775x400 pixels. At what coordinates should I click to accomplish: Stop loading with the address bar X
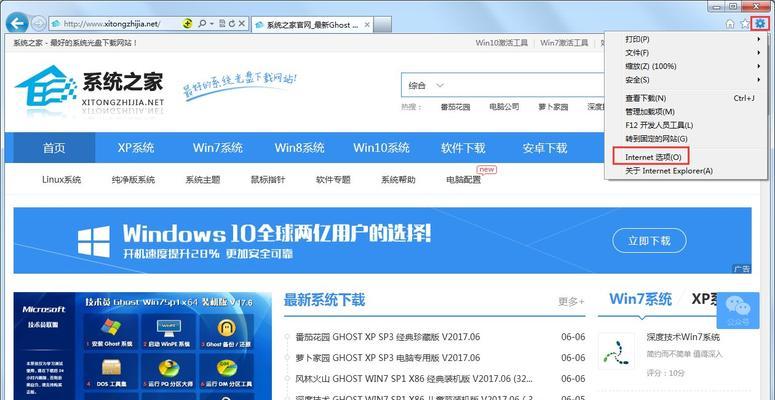[x=241, y=23]
